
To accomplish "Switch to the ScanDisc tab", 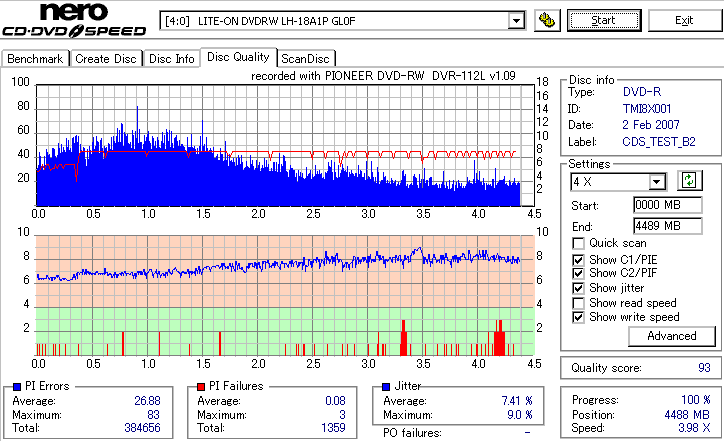I will 305,59.
